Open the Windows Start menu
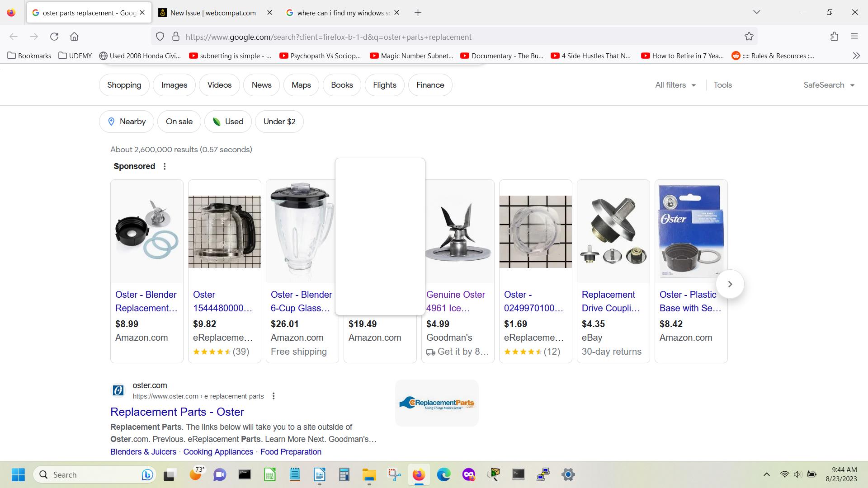Screen dimensions: 868x488 18,474
